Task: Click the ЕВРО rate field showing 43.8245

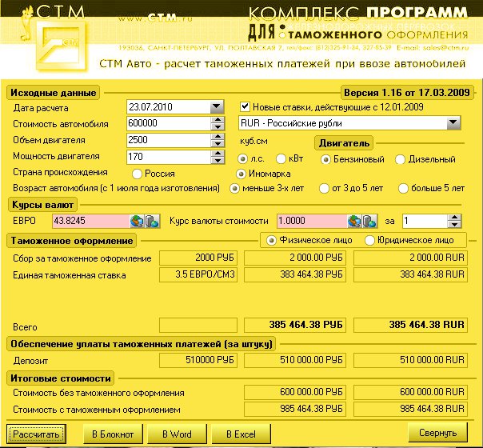Action: pos(91,221)
